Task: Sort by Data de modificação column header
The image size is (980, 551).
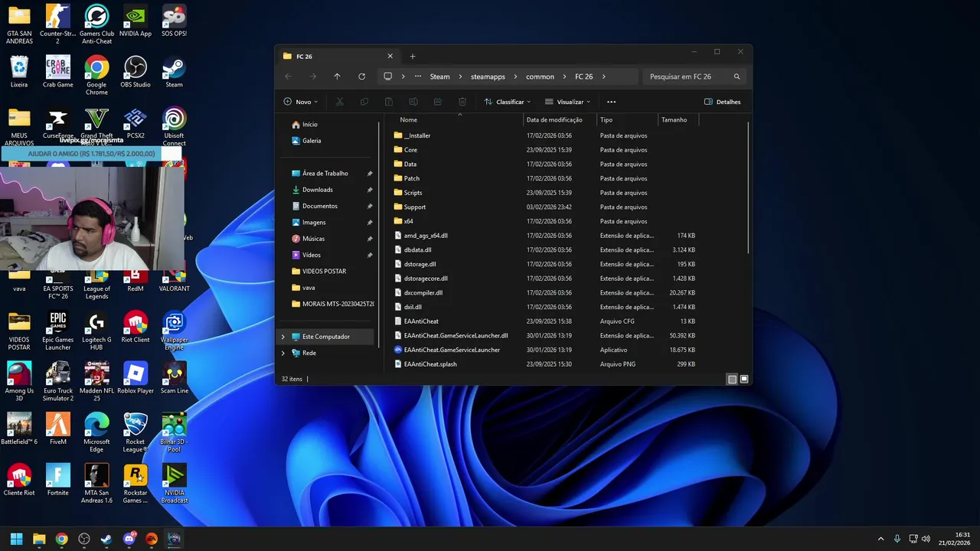Action: tap(554, 119)
